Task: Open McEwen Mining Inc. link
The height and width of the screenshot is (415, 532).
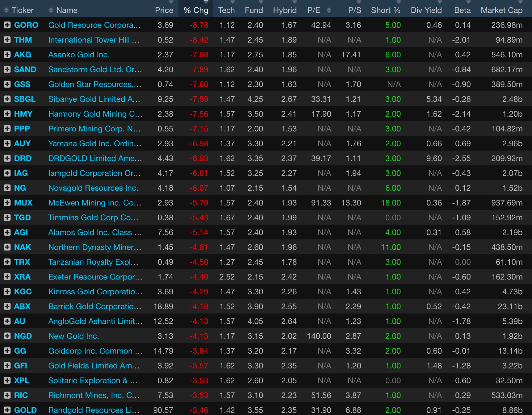Action: click(x=95, y=203)
